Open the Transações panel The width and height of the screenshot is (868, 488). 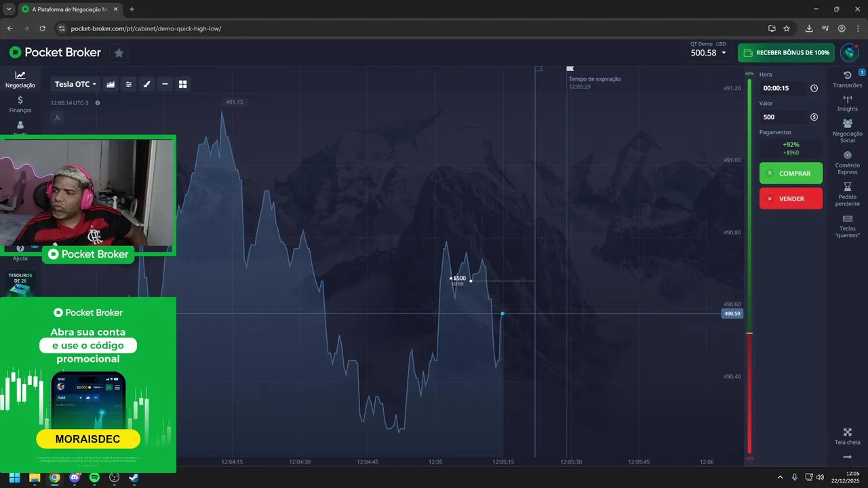tap(847, 79)
